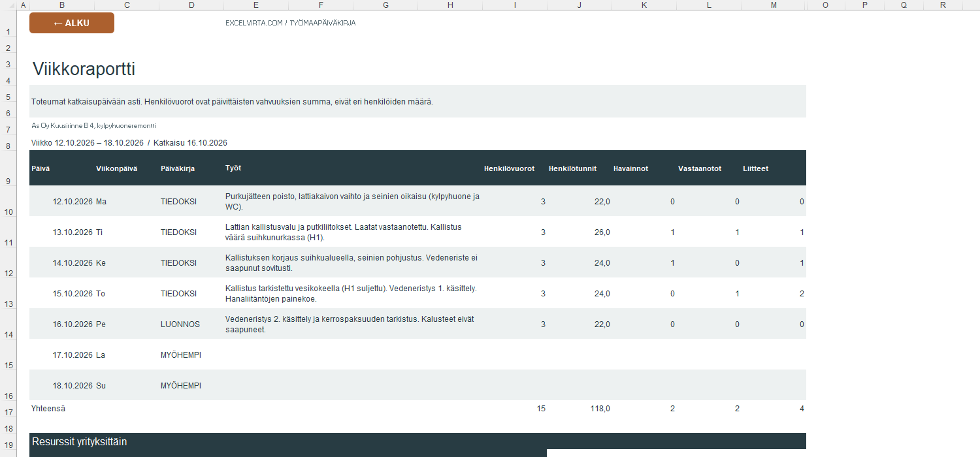Click the Yhteensä label cell
980x457 pixels.
point(48,409)
